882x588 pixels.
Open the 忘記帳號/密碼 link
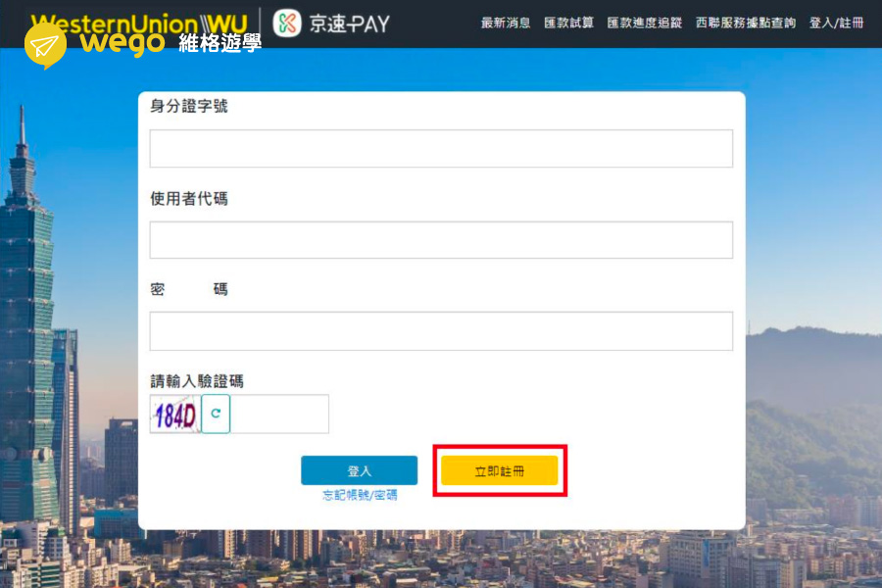(360, 495)
